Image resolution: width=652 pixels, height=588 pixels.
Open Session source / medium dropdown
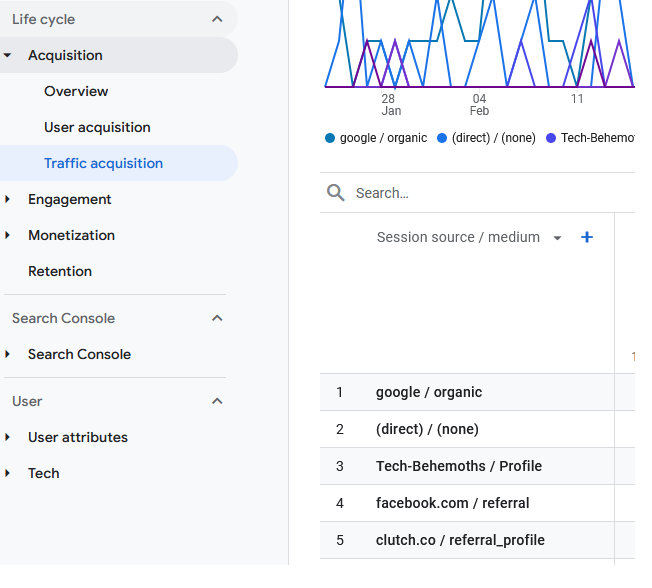point(557,238)
